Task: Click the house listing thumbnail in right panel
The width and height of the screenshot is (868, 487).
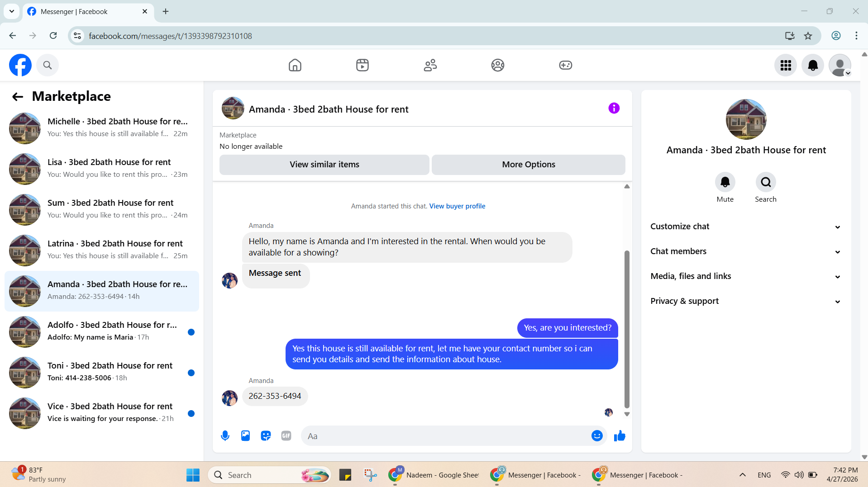Action: (x=746, y=119)
